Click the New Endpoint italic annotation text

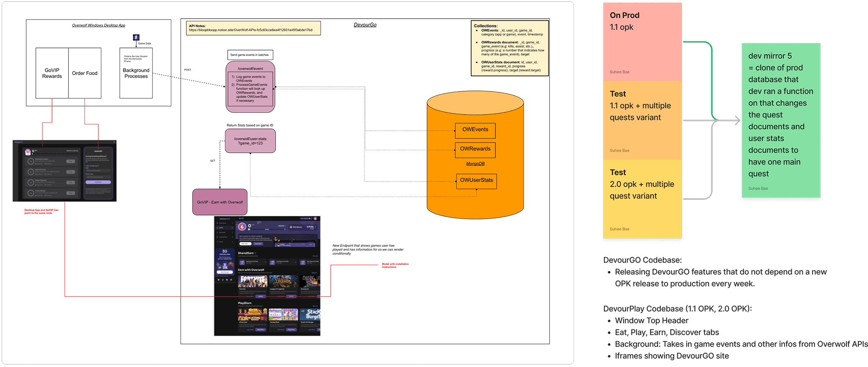tap(368, 249)
